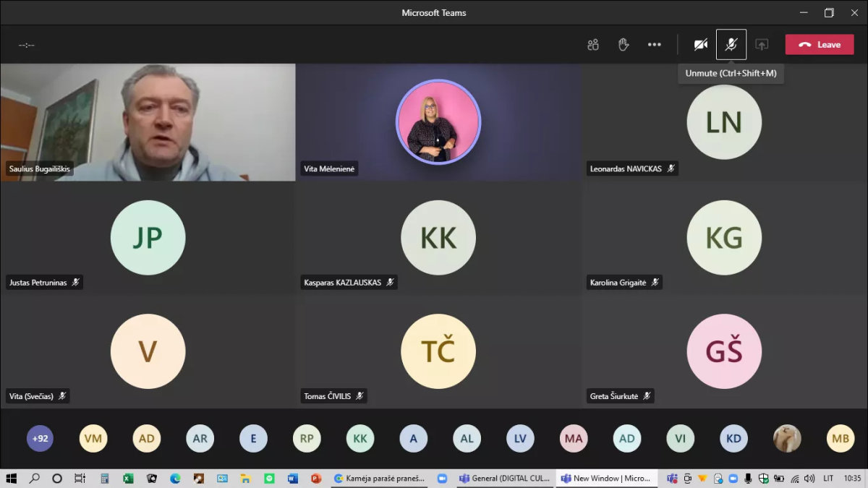This screenshot has height=488, width=868.
Task: Open Microsoft Edge from taskbar
Action: pyautogui.click(x=175, y=479)
